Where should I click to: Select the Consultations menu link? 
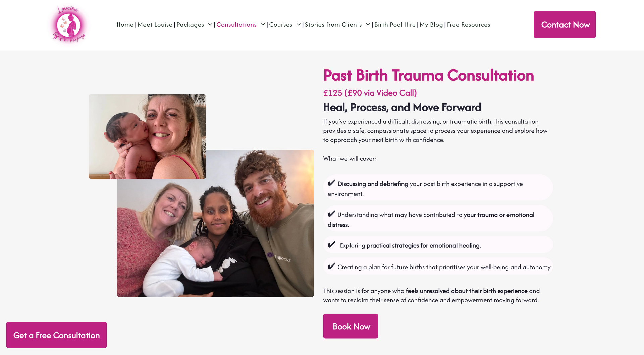pos(236,25)
